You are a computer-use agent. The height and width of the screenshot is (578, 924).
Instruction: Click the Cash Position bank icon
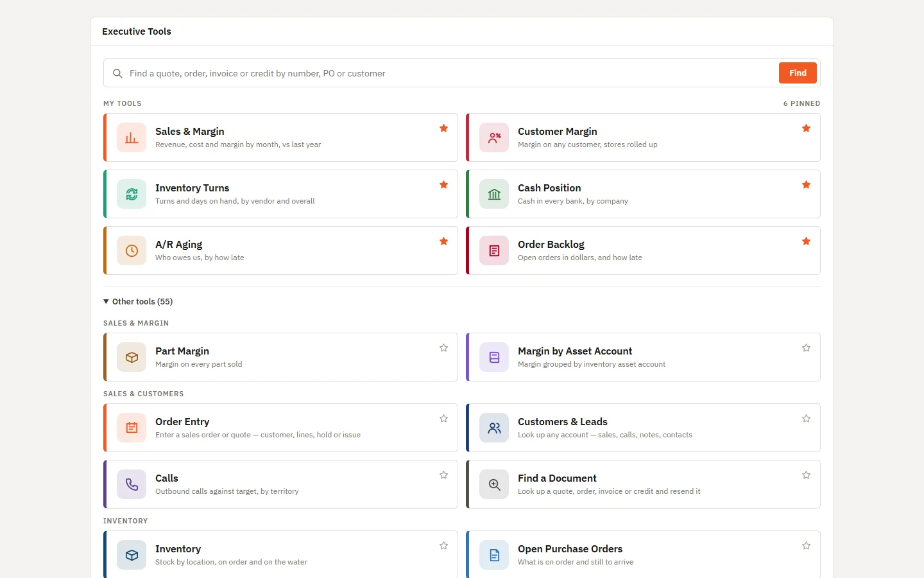[494, 194]
